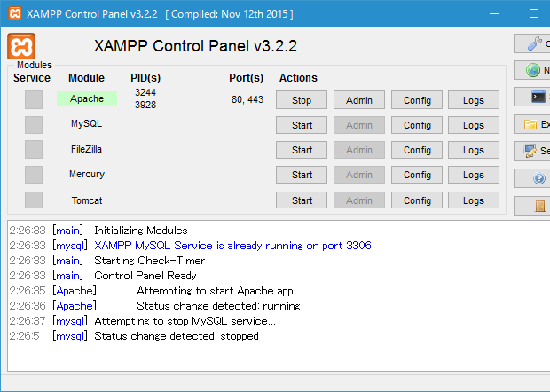Click log line 'Control Panel Ready'
This screenshot has width=550, height=392.
pyautogui.click(x=145, y=276)
